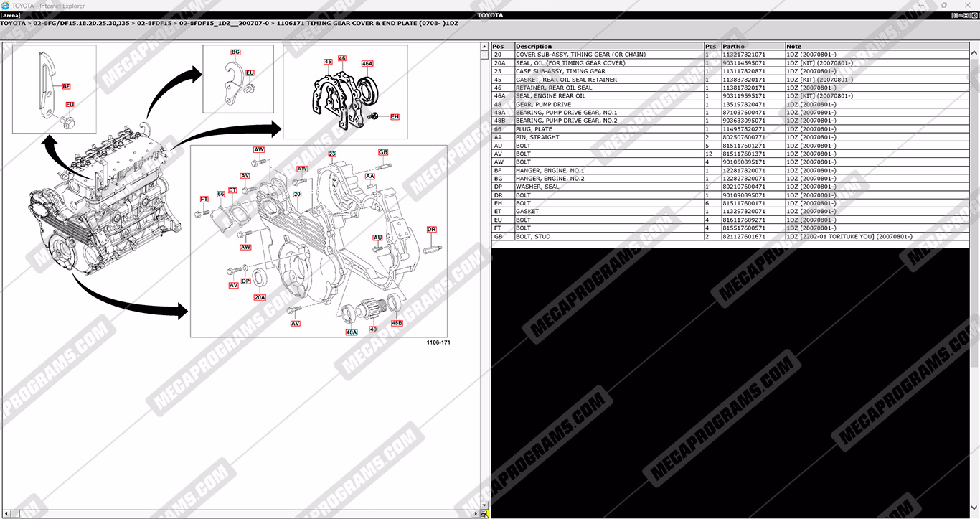Go to 02-8FDF15 in breadcrumb path
The height and width of the screenshot is (519, 980).
[154, 24]
